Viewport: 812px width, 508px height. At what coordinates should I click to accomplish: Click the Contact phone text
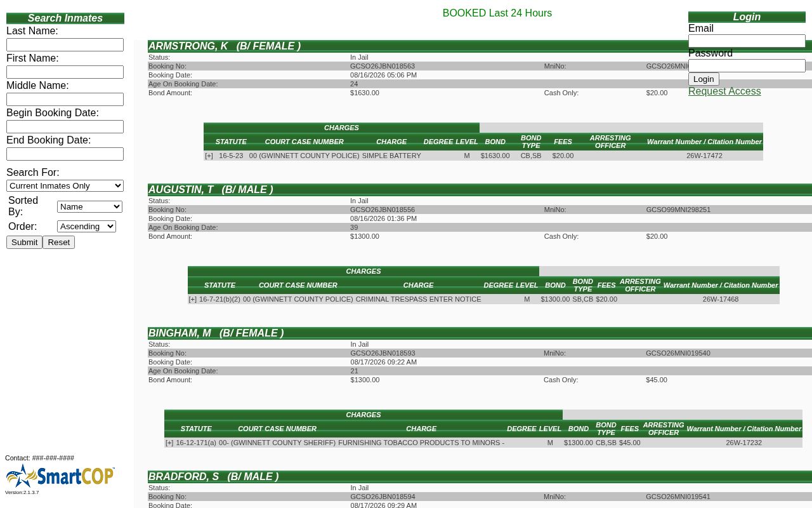[x=40, y=458]
